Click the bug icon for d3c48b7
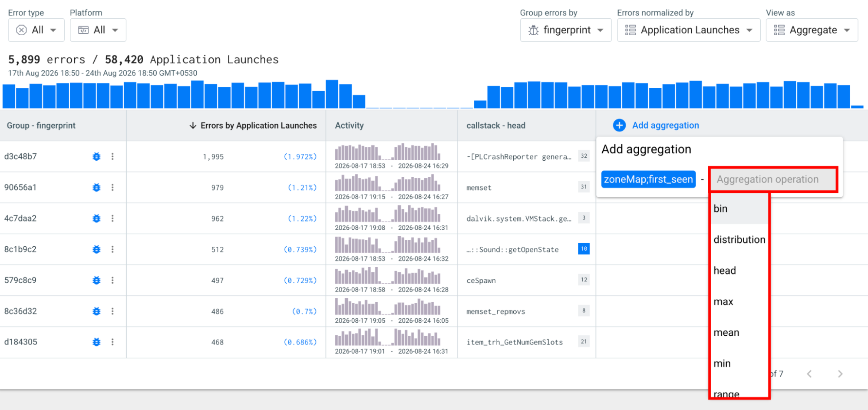 pyautogui.click(x=96, y=156)
